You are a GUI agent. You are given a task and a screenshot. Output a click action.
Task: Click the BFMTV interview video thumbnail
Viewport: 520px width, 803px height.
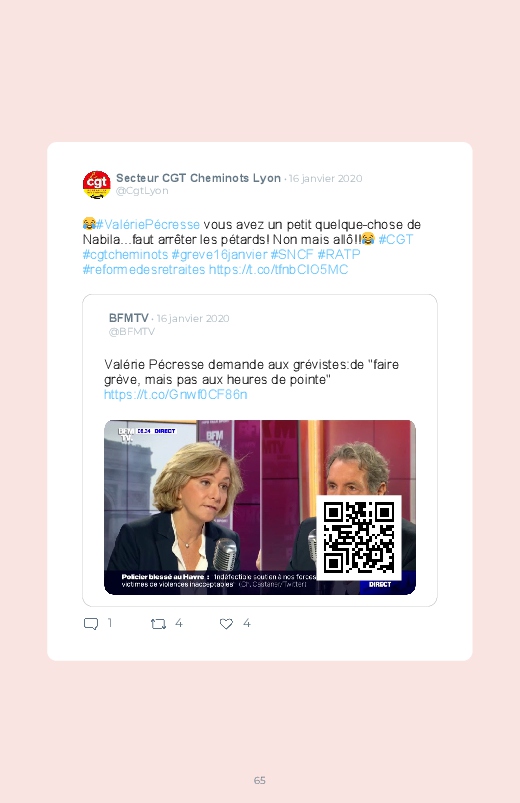[x=260, y=507]
